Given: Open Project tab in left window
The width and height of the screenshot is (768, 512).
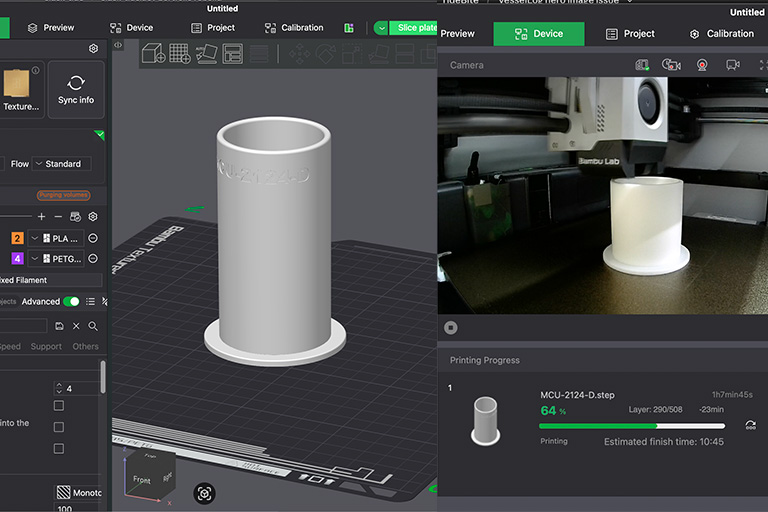Looking at the screenshot, I should [213, 28].
